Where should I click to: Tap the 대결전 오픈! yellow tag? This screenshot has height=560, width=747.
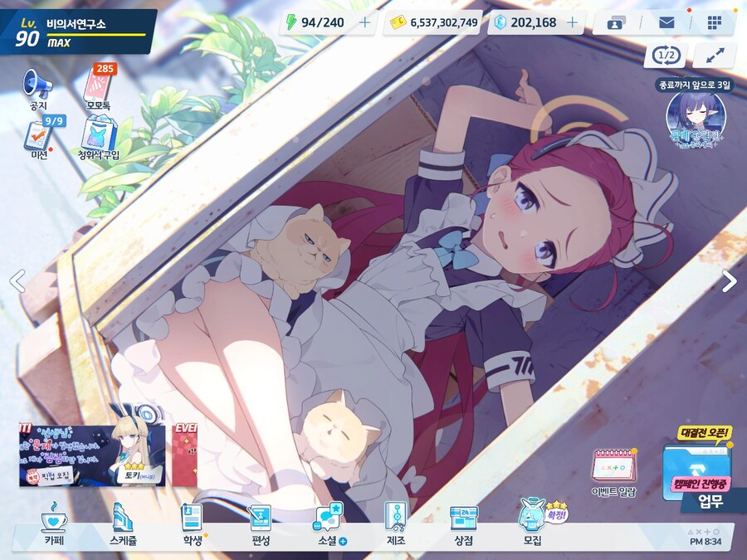click(x=704, y=432)
